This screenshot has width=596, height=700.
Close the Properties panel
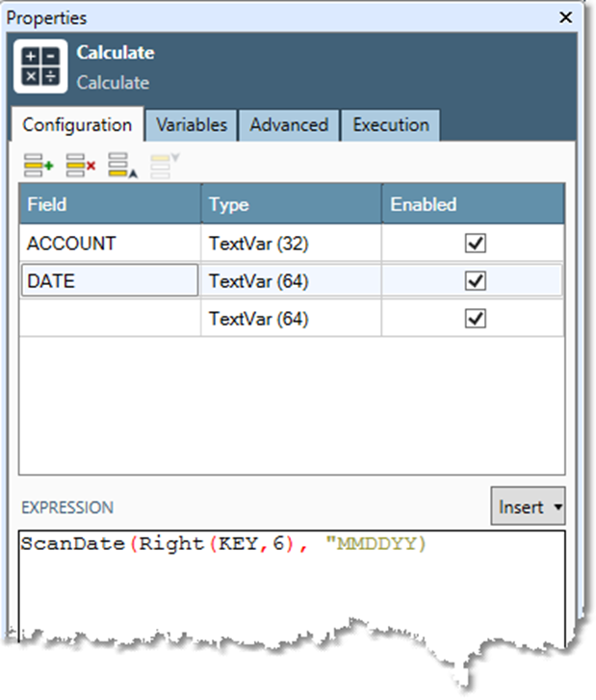[565, 17]
